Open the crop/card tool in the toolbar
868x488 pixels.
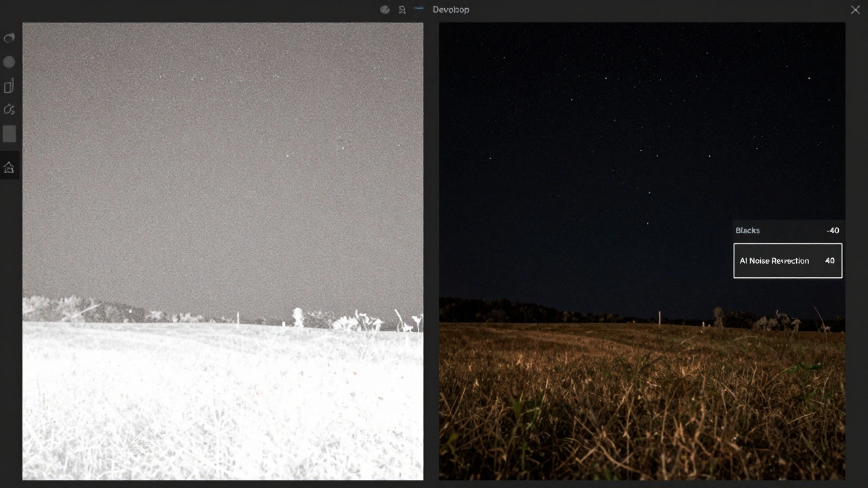[9, 85]
